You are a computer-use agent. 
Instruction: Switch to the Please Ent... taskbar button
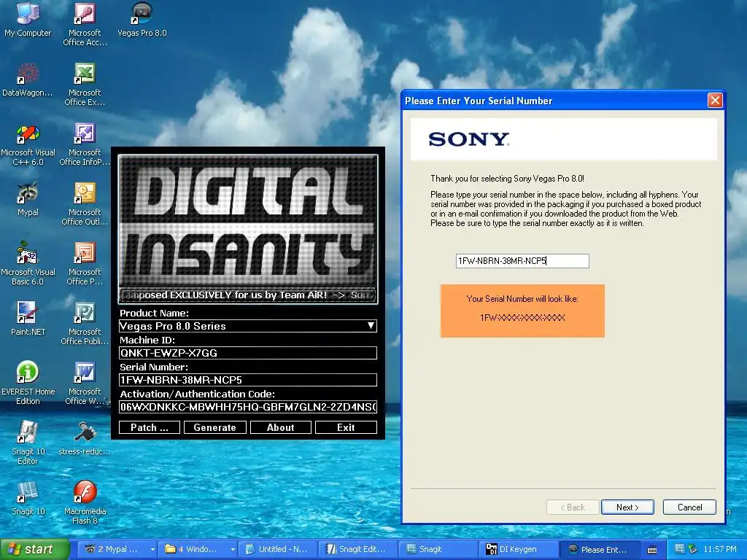(598, 549)
